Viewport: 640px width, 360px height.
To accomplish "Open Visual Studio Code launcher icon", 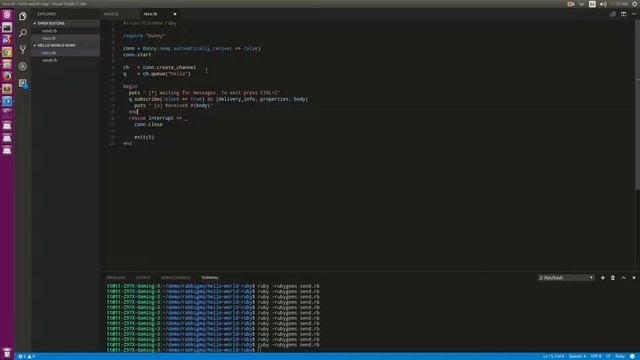I will pyautogui.click(x=7, y=101).
